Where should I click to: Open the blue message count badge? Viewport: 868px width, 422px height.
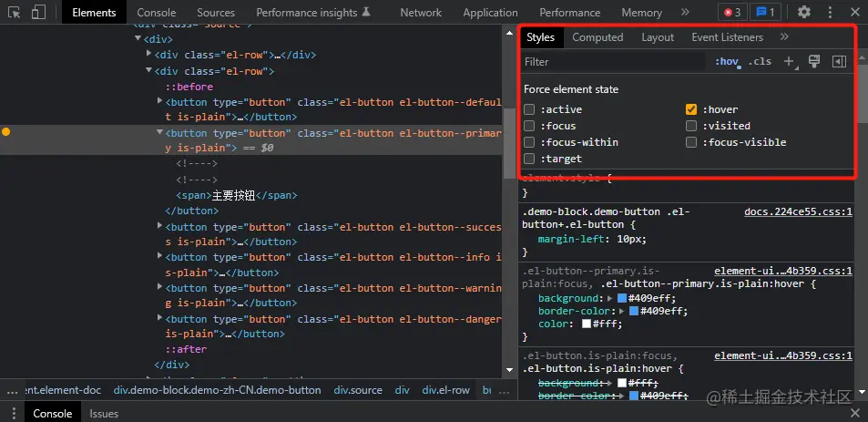coord(765,12)
